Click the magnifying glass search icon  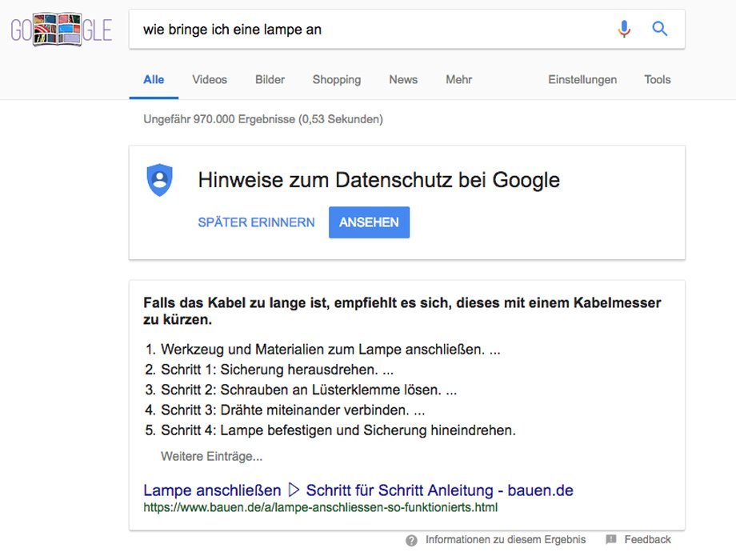659,28
